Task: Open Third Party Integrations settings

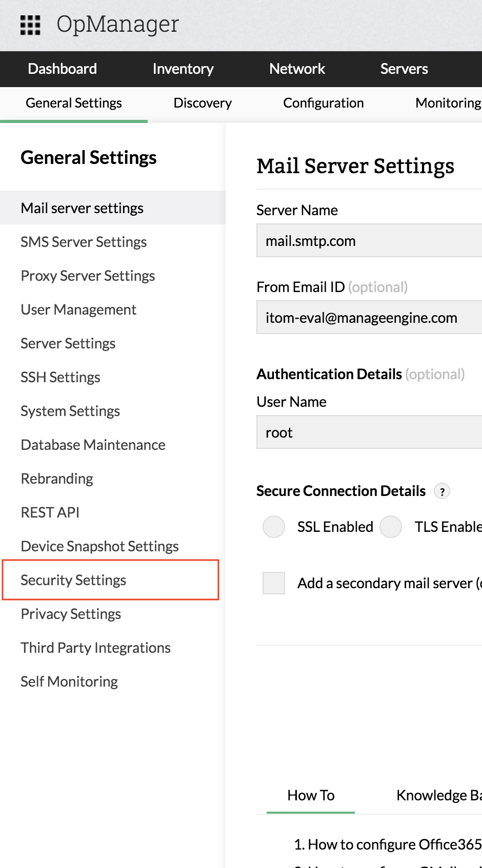Action: (x=96, y=648)
